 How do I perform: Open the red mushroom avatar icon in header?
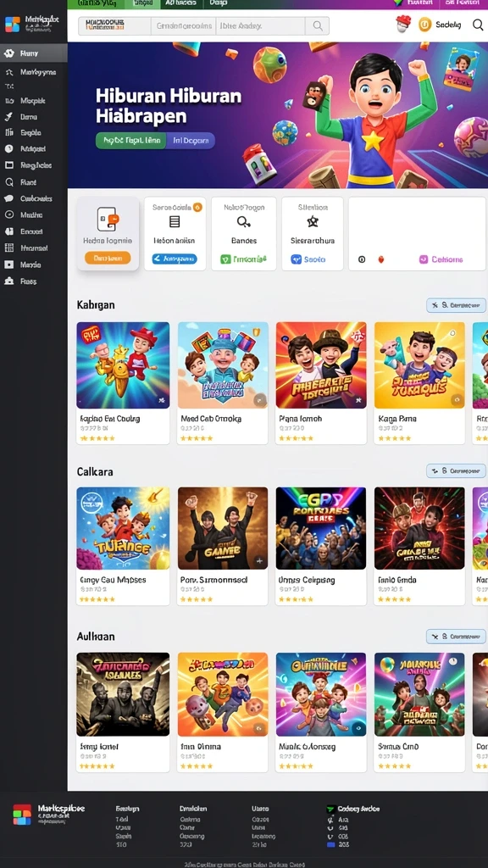[x=404, y=24]
